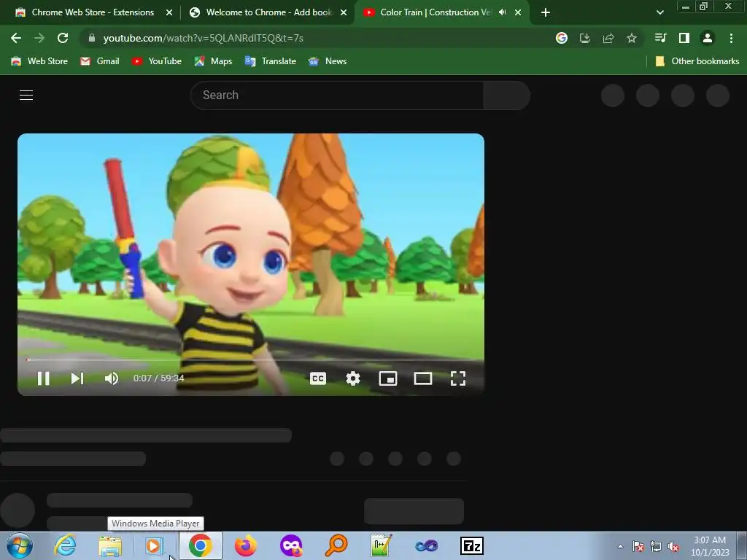Open Windows Explorer from taskbar
This screenshot has height=560, width=747.
(110, 545)
